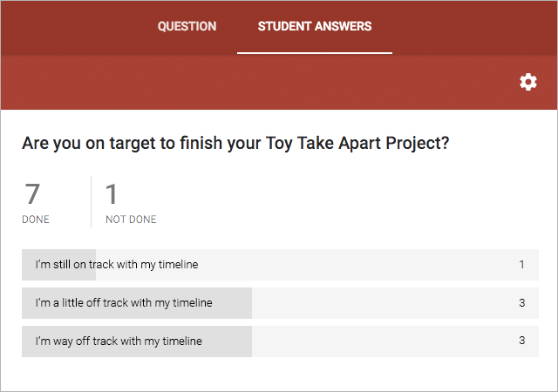Select "I'm way off track" answer text
Screen dimensions: 558x392
(x=118, y=341)
